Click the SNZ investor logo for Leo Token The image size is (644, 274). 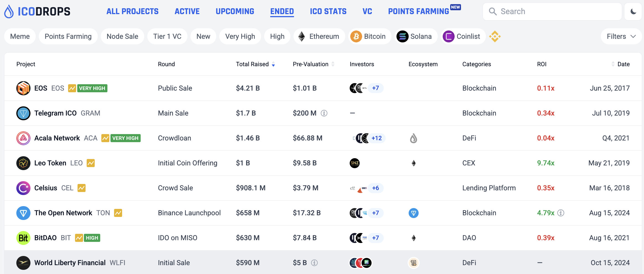pyautogui.click(x=355, y=163)
